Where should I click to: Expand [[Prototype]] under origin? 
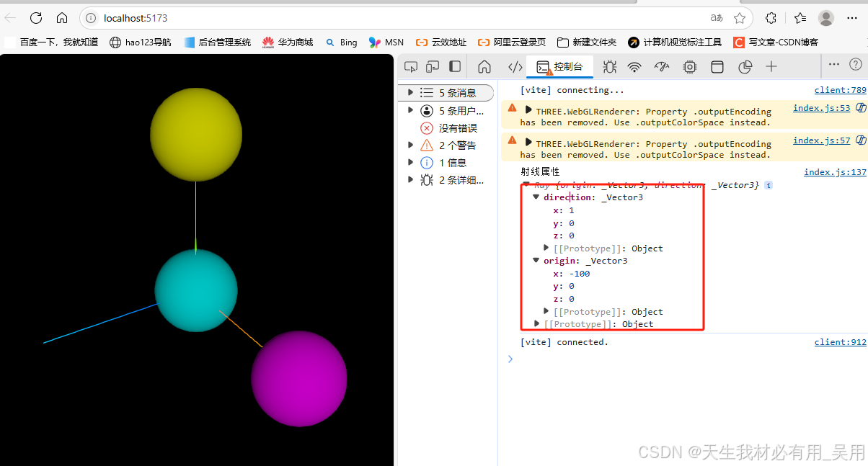click(x=546, y=311)
